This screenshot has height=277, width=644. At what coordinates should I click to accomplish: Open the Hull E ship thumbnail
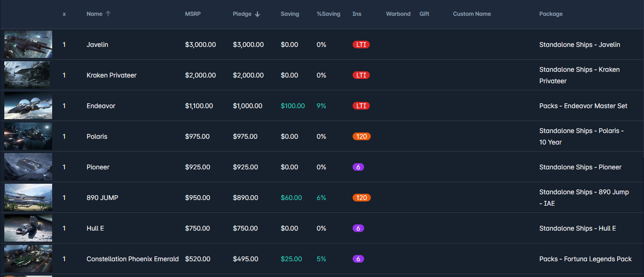(28, 228)
